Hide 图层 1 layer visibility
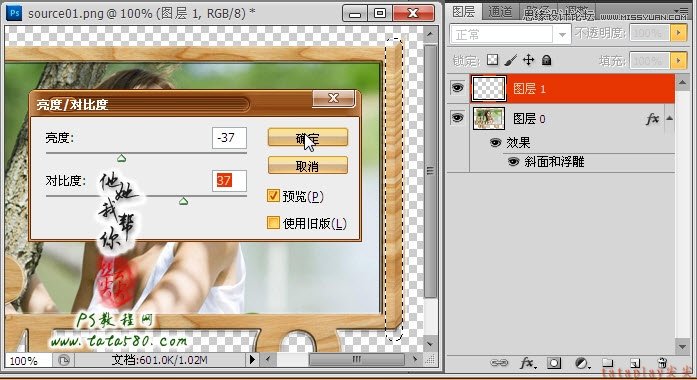The image size is (697, 380). (457, 88)
